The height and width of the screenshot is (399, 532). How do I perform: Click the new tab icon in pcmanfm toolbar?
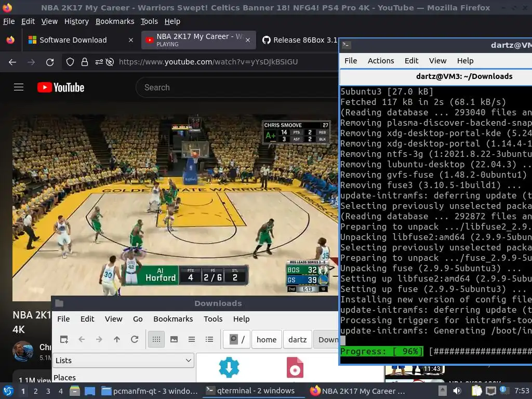pyautogui.click(x=64, y=339)
